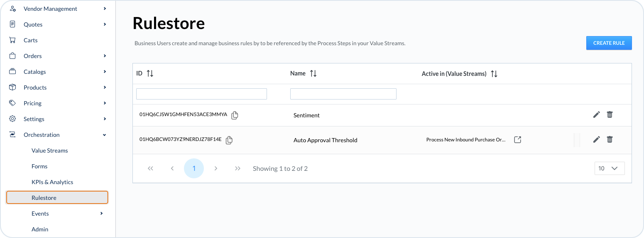The height and width of the screenshot is (238, 644).
Task: Delete the Sentiment rule
Action: [610, 115]
